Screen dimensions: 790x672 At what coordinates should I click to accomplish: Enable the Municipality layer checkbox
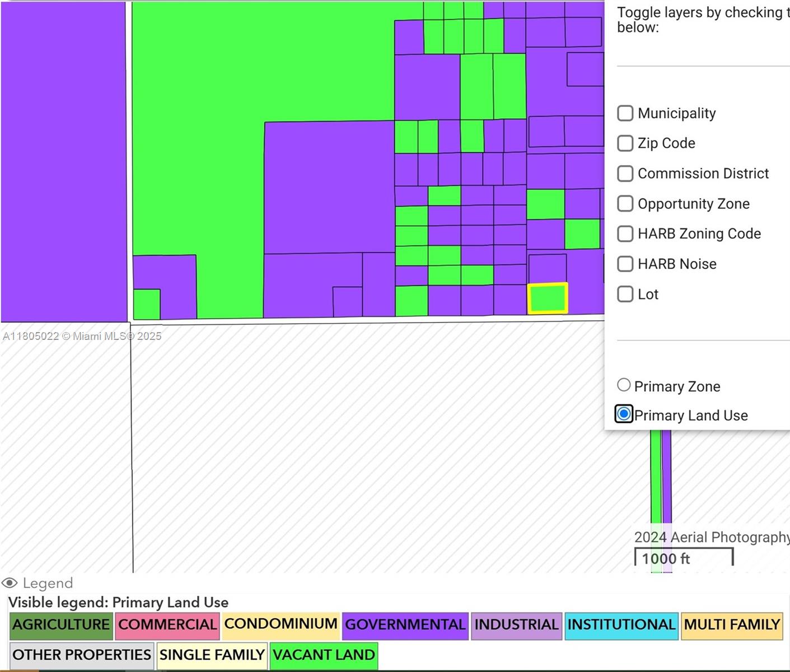point(625,113)
